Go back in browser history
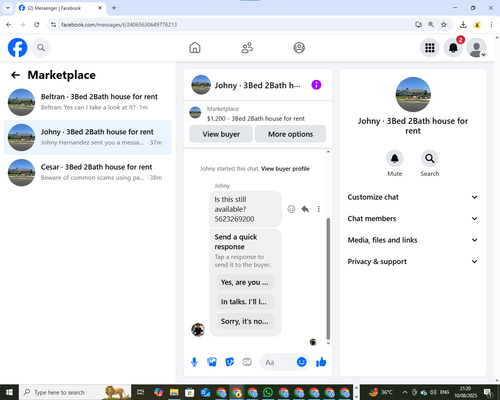The height and width of the screenshot is (400, 500). (9, 24)
